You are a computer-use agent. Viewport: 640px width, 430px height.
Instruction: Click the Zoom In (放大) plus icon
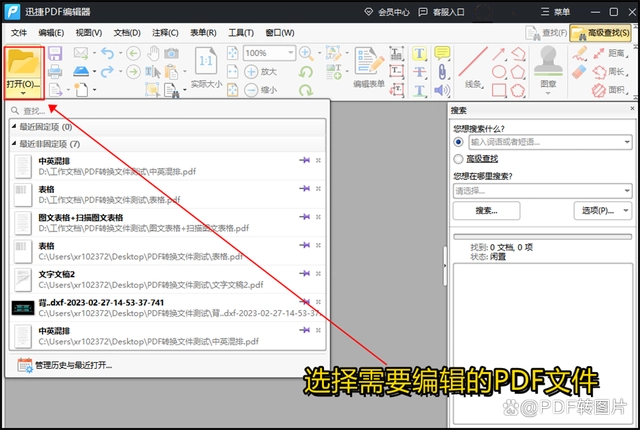pos(251,72)
